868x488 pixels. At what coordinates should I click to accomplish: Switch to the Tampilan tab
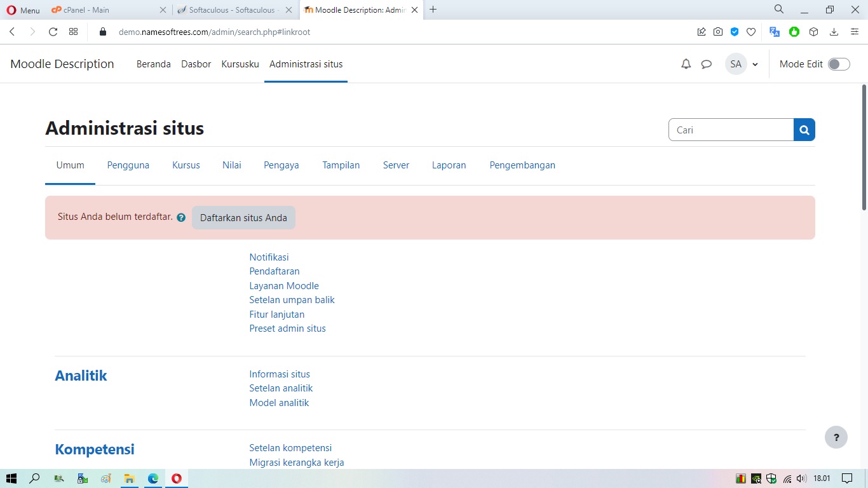pos(341,165)
